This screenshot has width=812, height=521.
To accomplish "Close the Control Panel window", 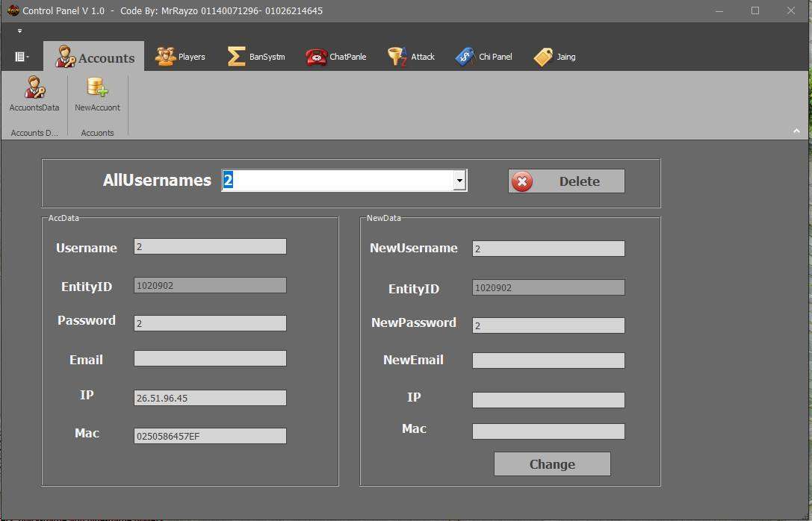I will point(791,10).
